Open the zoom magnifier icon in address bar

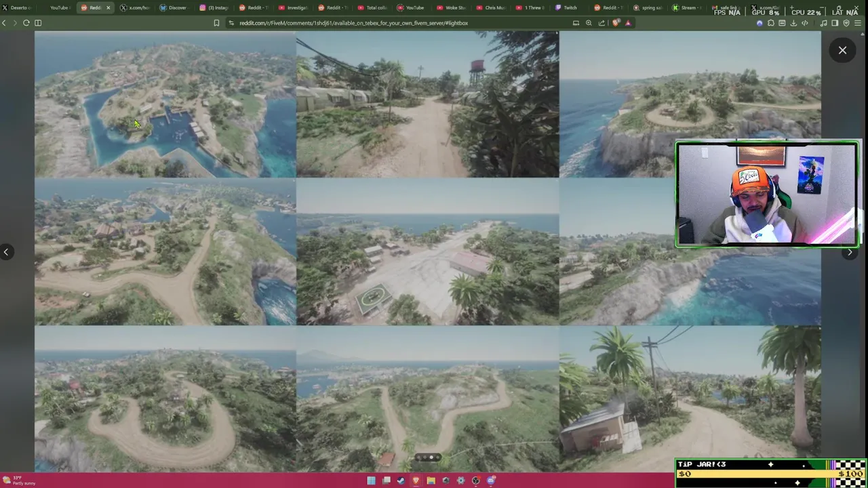pyautogui.click(x=589, y=23)
